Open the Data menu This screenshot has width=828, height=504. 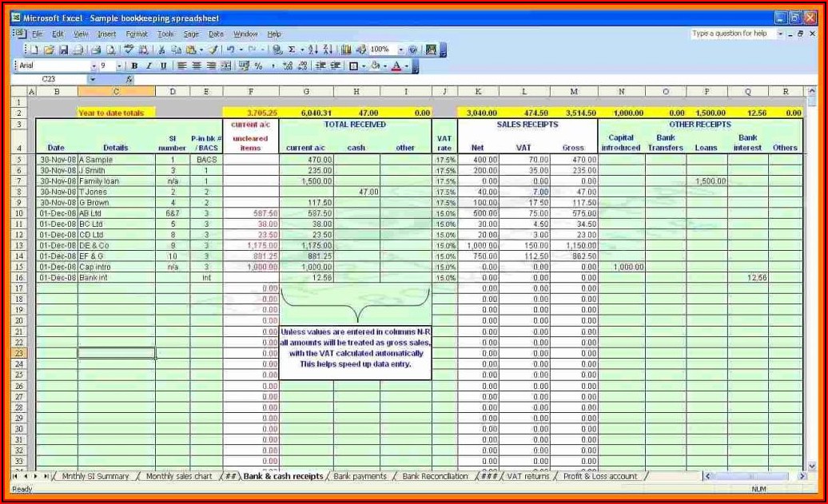(216, 34)
